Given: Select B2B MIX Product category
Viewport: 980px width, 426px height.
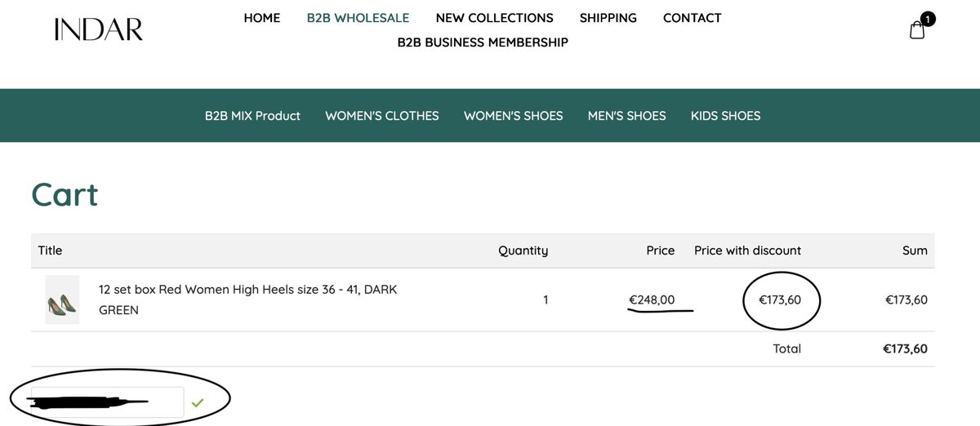Looking at the screenshot, I should click(x=252, y=116).
